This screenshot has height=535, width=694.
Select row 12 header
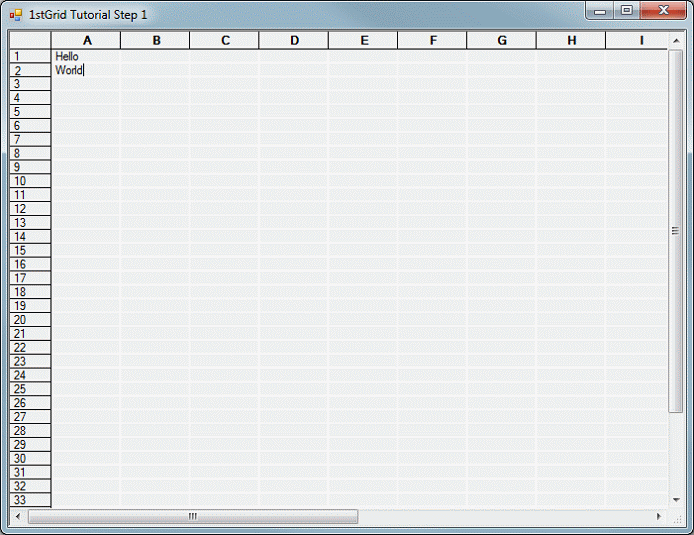point(30,208)
